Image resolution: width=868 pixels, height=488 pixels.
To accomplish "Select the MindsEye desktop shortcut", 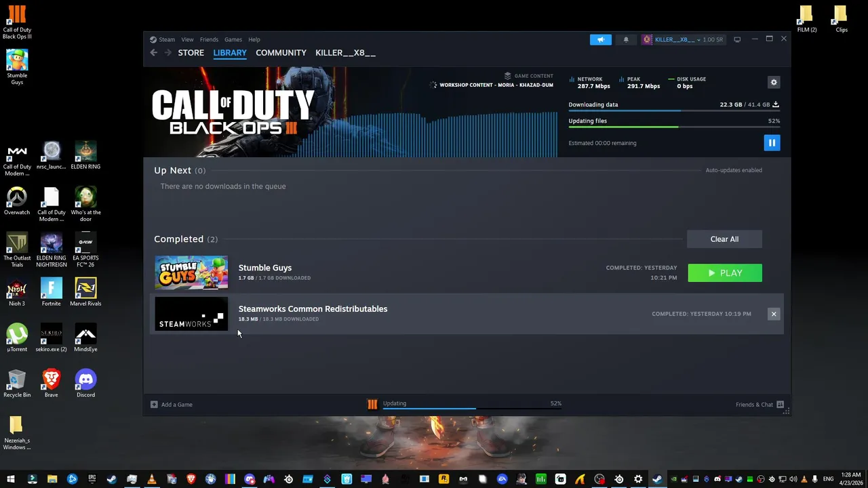I will point(85,338).
